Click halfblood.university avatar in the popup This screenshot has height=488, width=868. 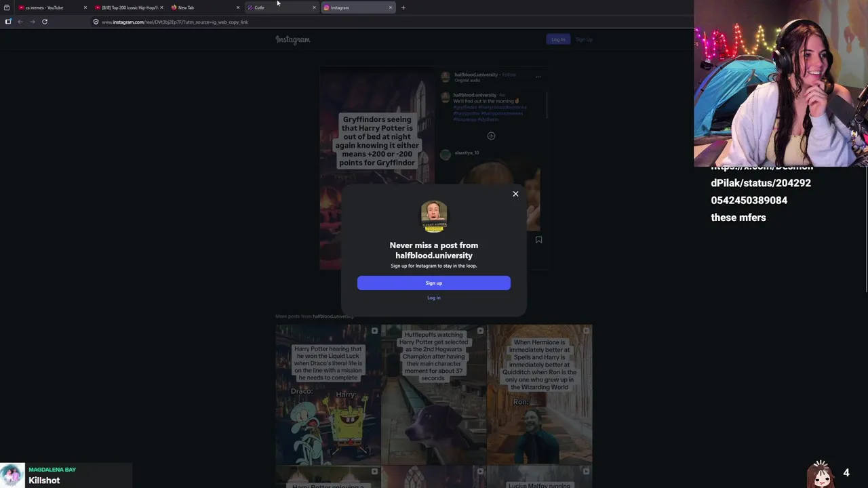(x=434, y=216)
